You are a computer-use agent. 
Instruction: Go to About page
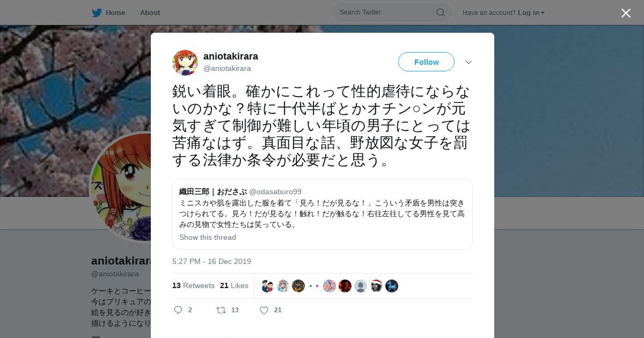150,13
